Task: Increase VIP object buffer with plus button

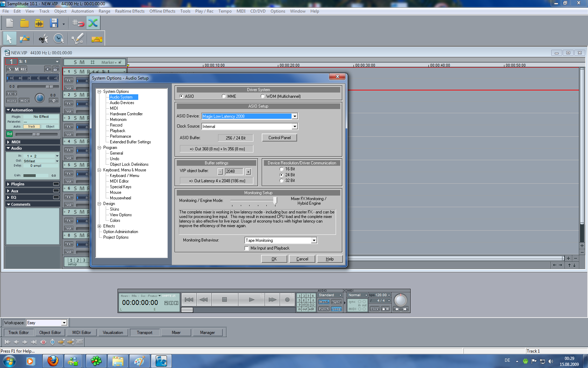Action: coord(248,171)
